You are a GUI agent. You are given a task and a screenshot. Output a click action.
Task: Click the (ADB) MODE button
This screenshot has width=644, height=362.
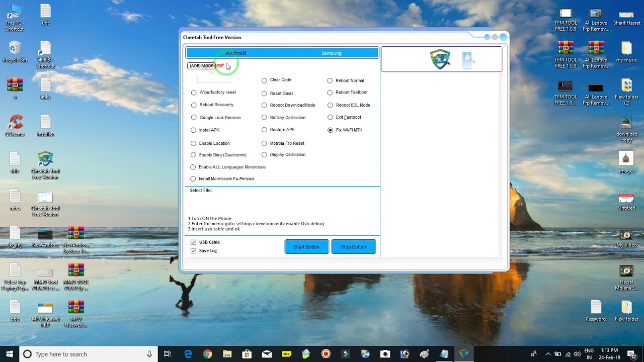pos(201,66)
